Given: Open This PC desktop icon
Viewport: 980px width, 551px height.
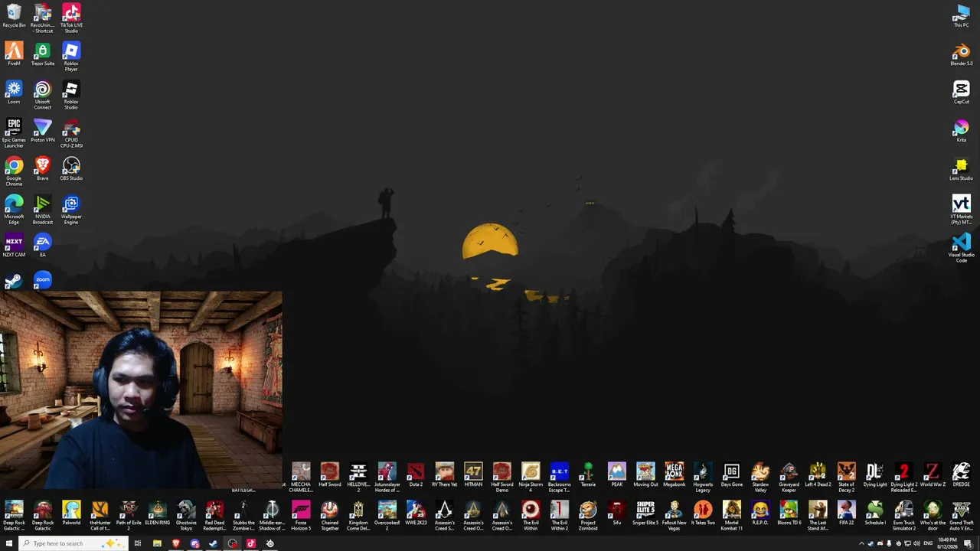Looking at the screenshot, I should point(961,16).
